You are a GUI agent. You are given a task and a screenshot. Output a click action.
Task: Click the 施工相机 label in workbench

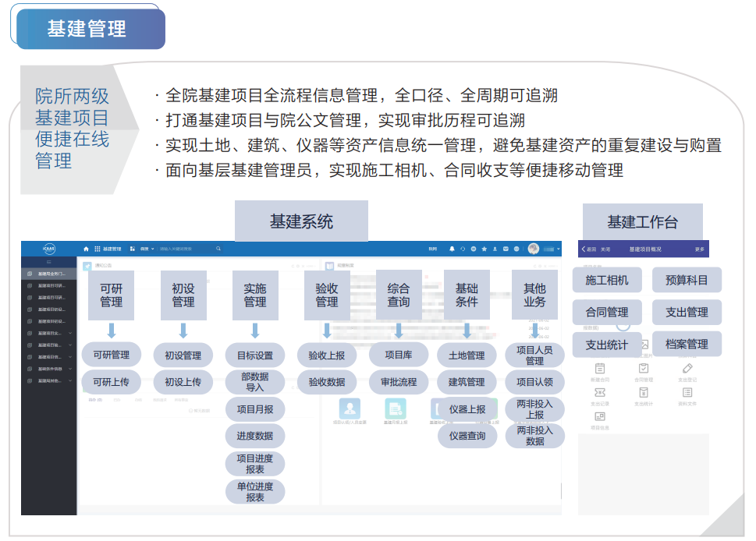pos(606,280)
